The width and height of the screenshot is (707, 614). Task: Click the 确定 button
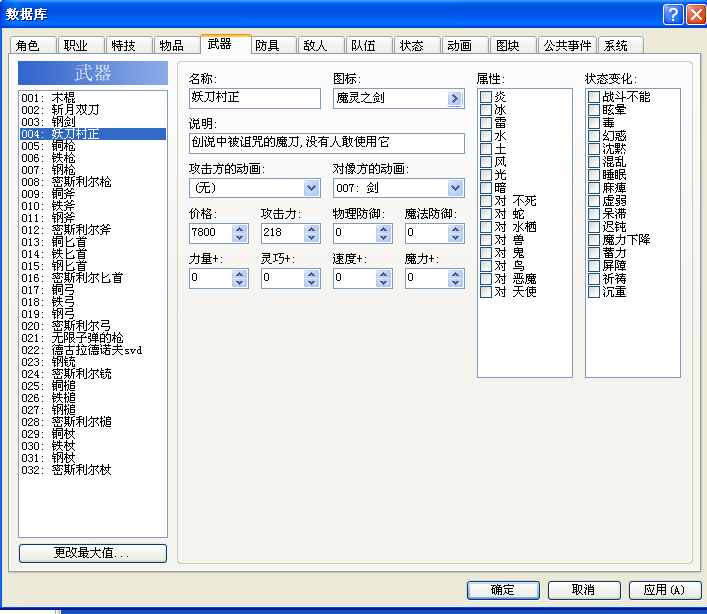503,590
